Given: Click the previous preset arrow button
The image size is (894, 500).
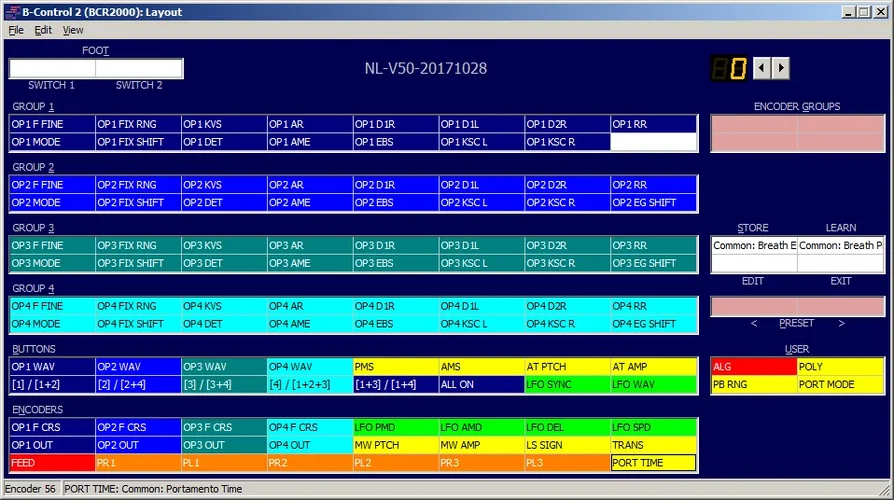Looking at the screenshot, I should (x=762, y=68).
